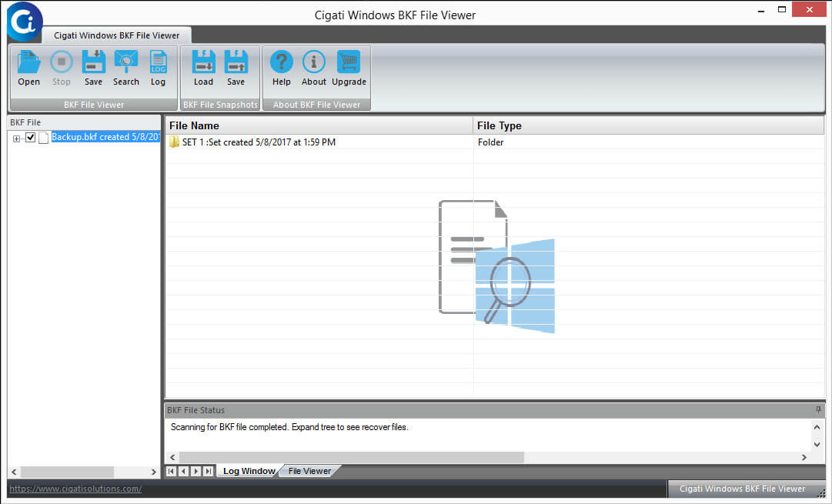The width and height of the screenshot is (832, 504).
Task: Select Backup.bkf in the BKF File tree
Action: [105, 137]
